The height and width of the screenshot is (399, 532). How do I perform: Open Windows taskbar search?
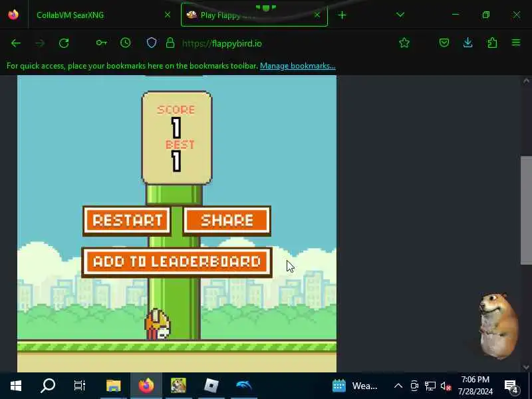[x=48, y=386]
